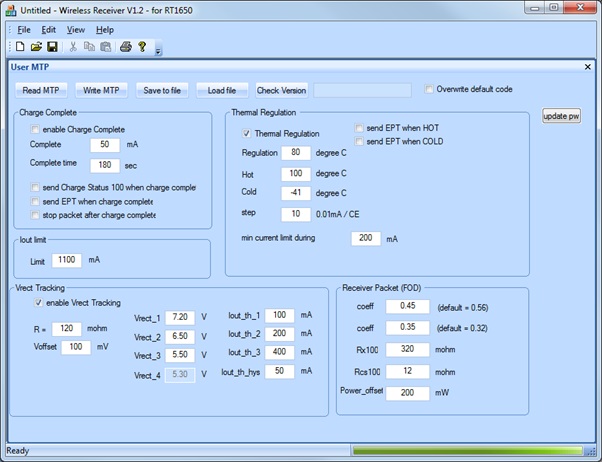The width and height of the screenshot is (602, 462).
Task: Click the disabled Vrect_4 field 5.30
Action: click(180, 375)
